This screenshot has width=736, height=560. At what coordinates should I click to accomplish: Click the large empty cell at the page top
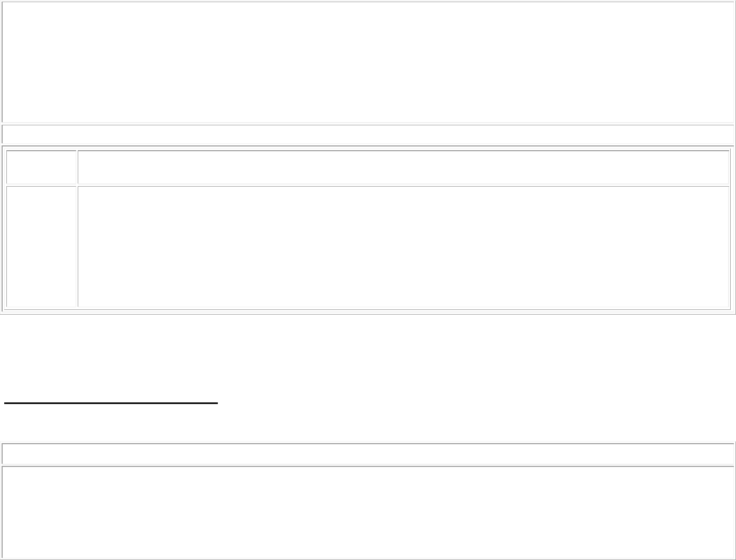[367, 62]
